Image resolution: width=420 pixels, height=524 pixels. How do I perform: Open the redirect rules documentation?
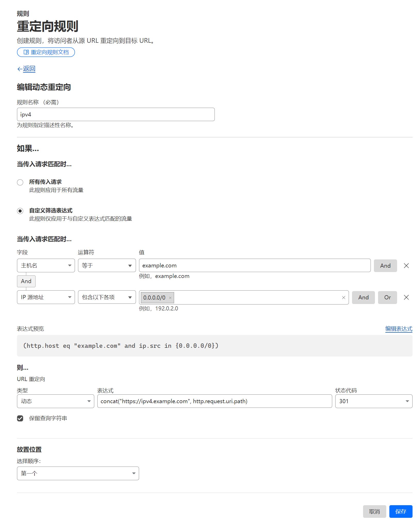click(x=46, y=52)
